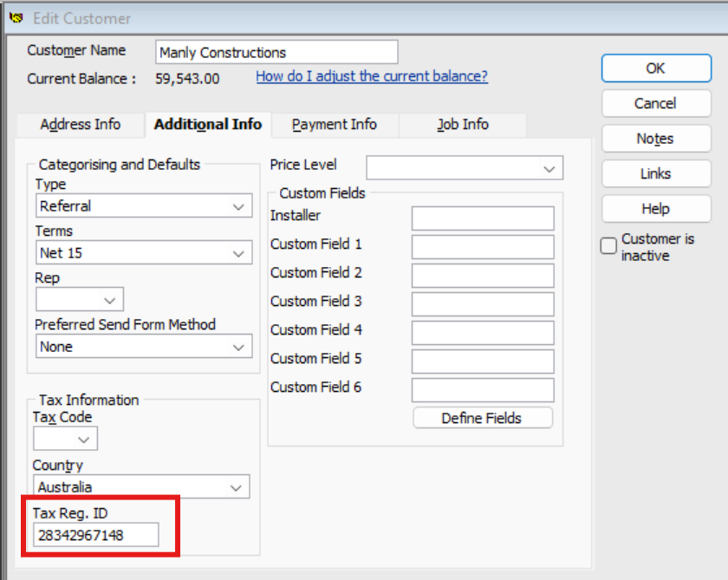Screen dimensions: 728x580
Task: Click the Categorising and Defaults group heading
Action: 120,165
